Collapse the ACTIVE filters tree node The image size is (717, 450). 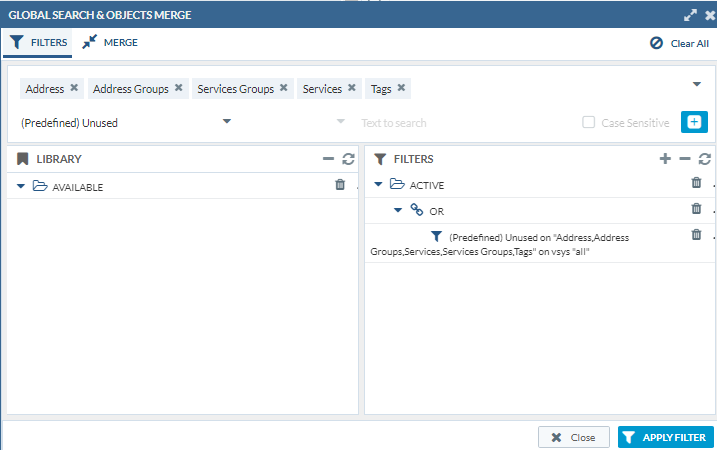coord(378,185)
